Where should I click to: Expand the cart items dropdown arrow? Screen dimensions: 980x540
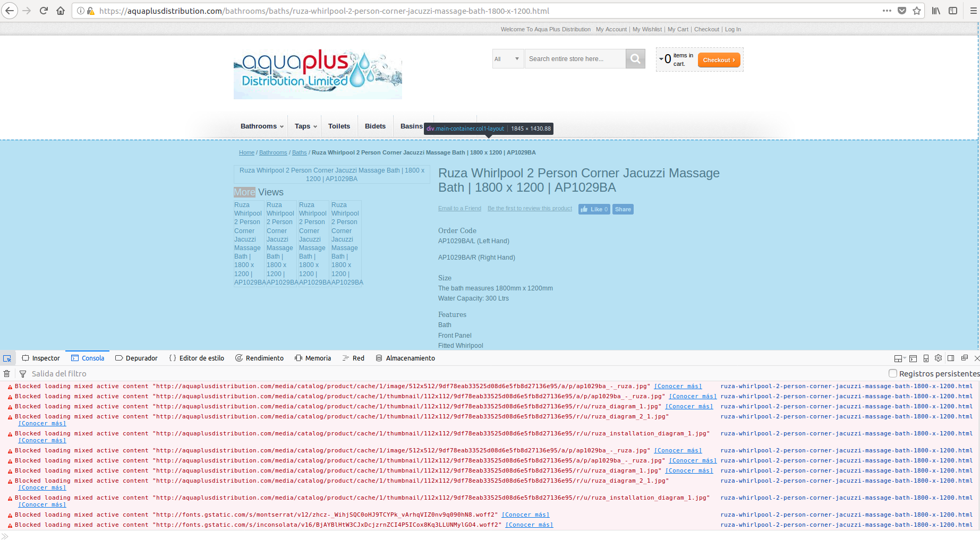(x=660, y=58)
